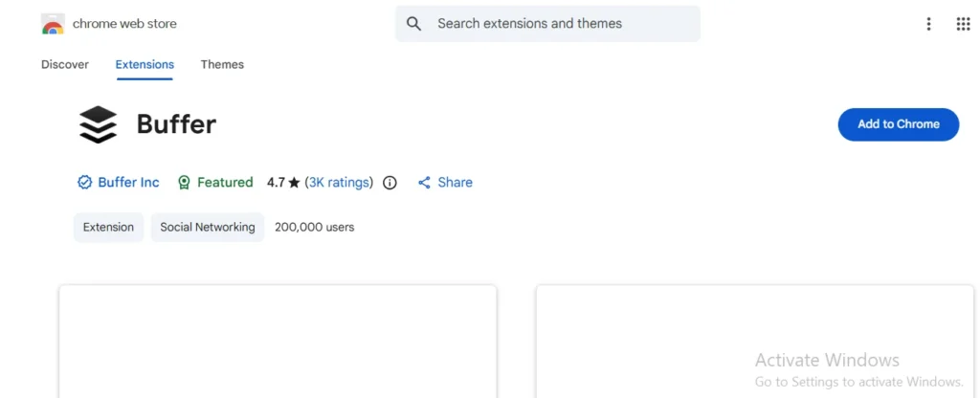Click the 200,000 users text
The image size is (980, 398).
tap(314, 227)
